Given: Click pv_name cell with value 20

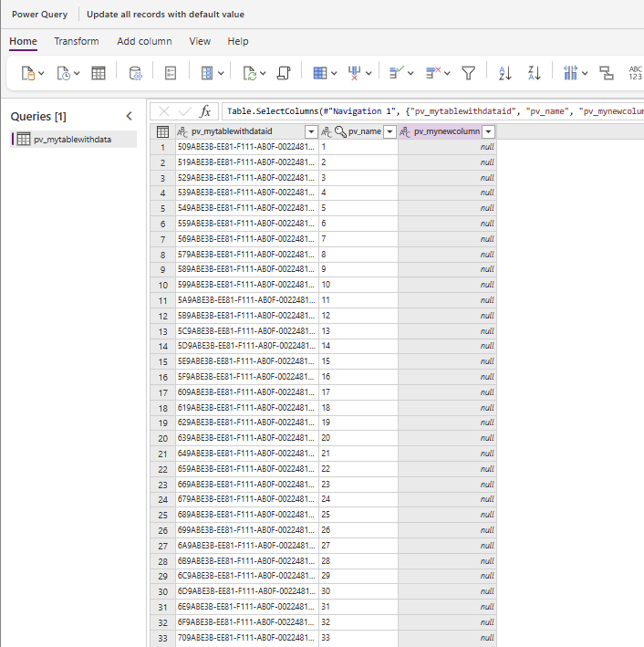Looking at the screenshot, I should coord(358,438).
